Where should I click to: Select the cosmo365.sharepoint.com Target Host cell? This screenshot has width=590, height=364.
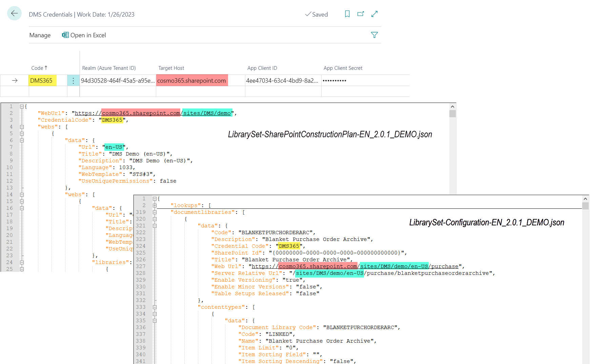(191, 81)
